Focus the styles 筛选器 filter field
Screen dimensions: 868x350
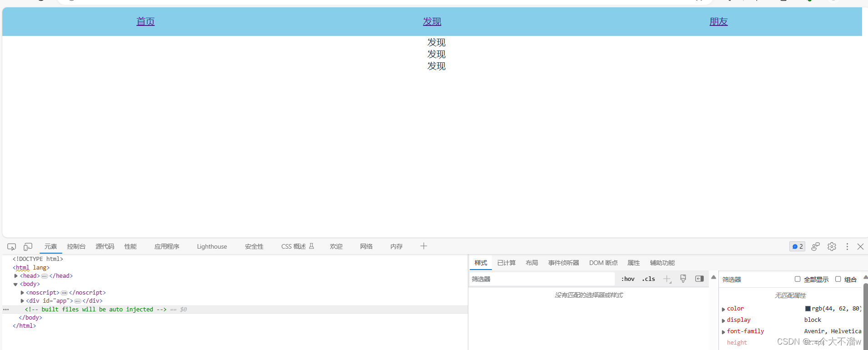(x=542, y=279)
